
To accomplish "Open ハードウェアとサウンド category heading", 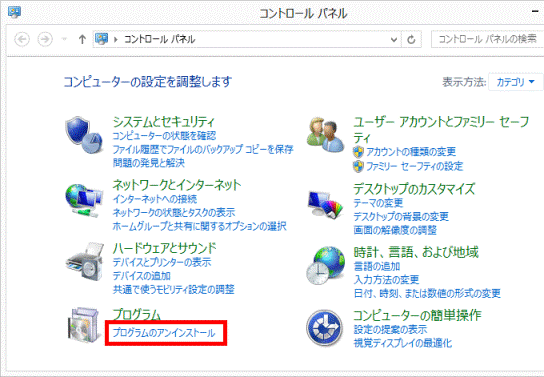I will [164, 248].
